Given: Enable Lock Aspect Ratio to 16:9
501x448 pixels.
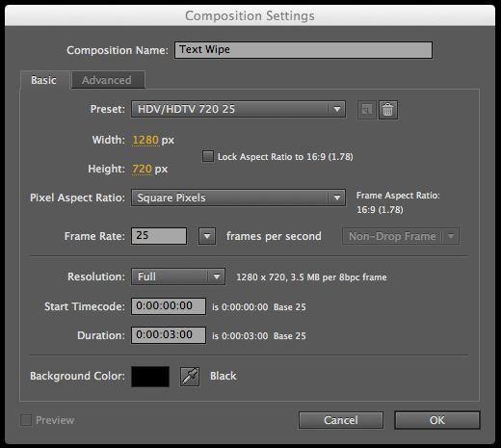Looking at the screenshot, I should tap(208, 156).
